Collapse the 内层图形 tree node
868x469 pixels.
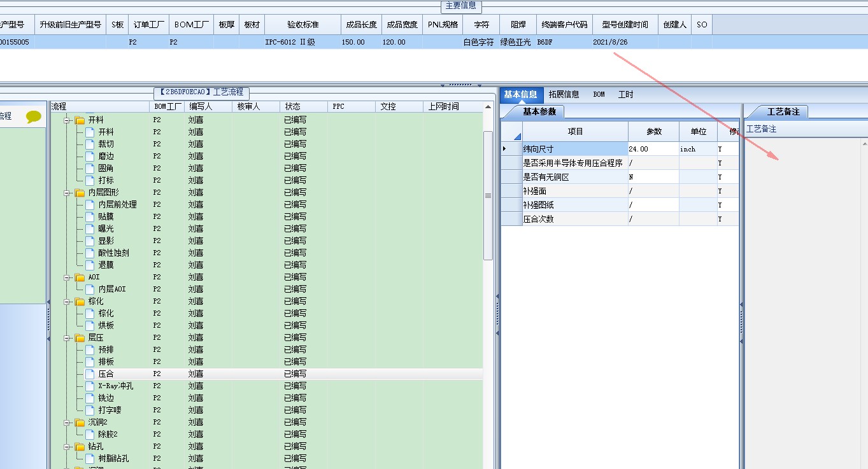point(67,192)
